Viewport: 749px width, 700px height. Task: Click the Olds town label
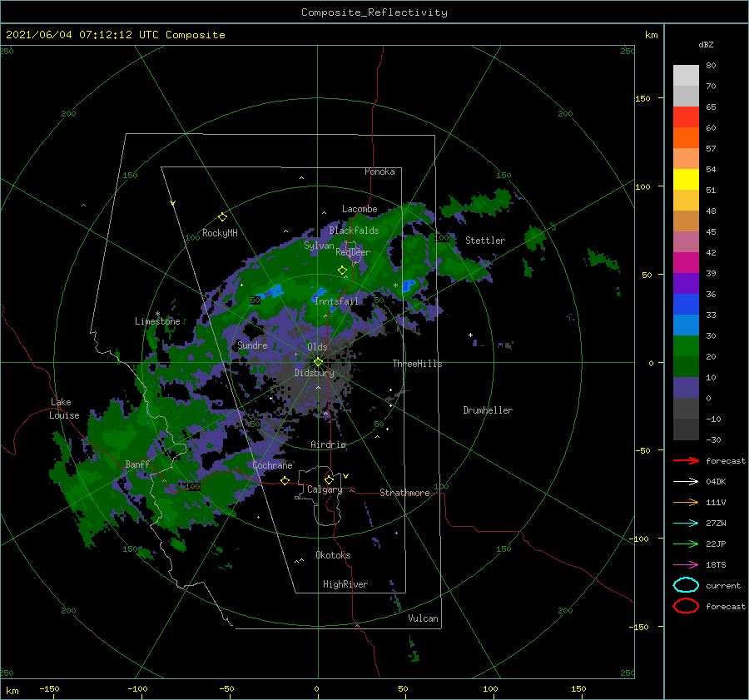(317, 347)
